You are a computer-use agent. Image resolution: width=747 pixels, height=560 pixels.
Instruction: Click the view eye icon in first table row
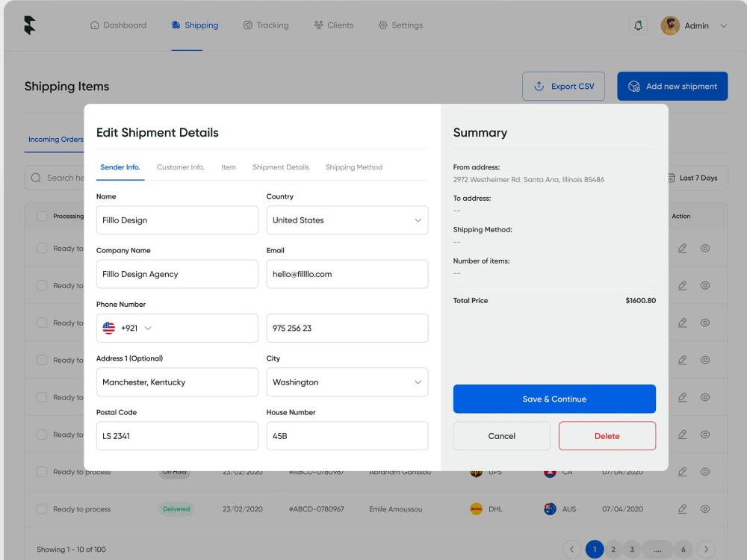click(x=705, y=248)
